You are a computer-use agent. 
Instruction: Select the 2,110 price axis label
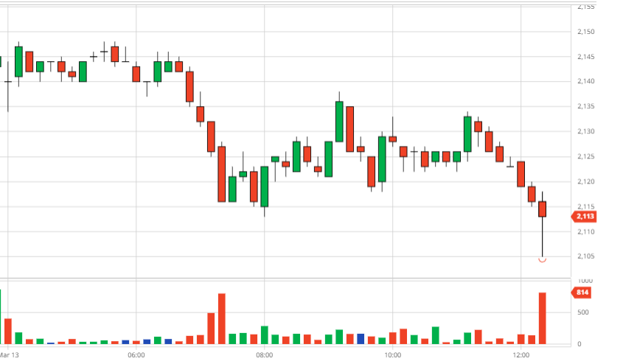(585, 231)
